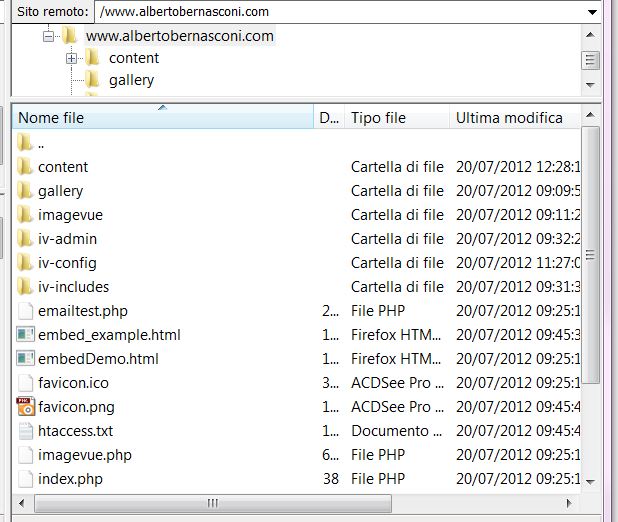
Task: Click the embed_example.html file icon
Action: [x=25, y=334]
